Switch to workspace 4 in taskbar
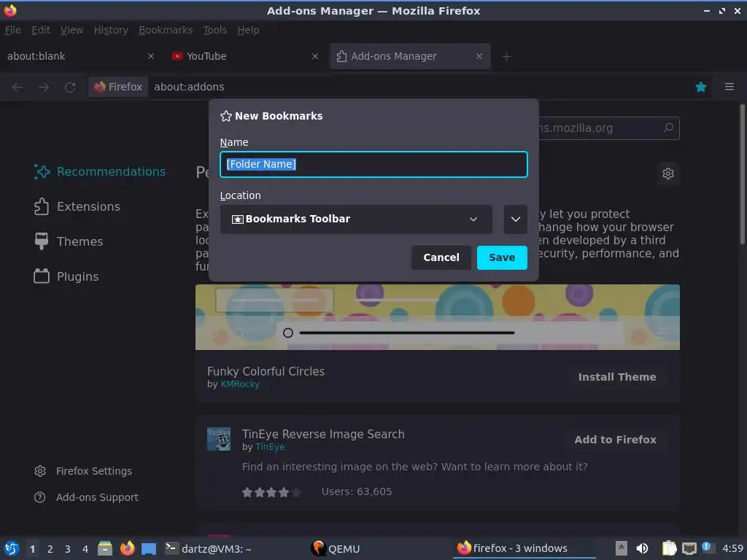The width and height of the screenshot is (747, 560). [x=85, y=549]
